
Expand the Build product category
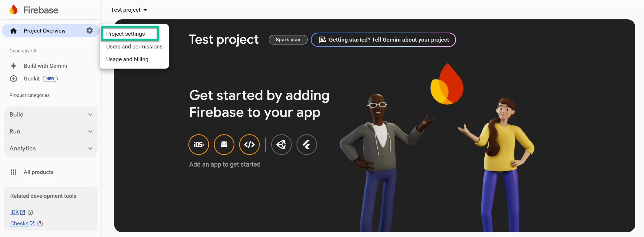coord(51,115)
